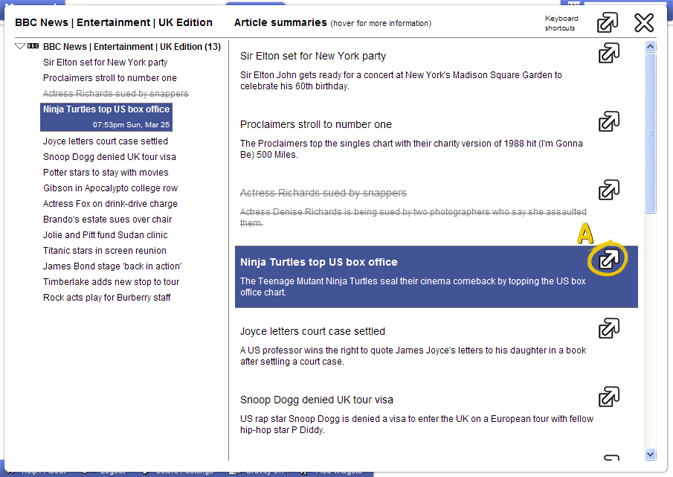Pick the struck-through 'Actress Richards sued by snappers' item

[x=115, y=94]
